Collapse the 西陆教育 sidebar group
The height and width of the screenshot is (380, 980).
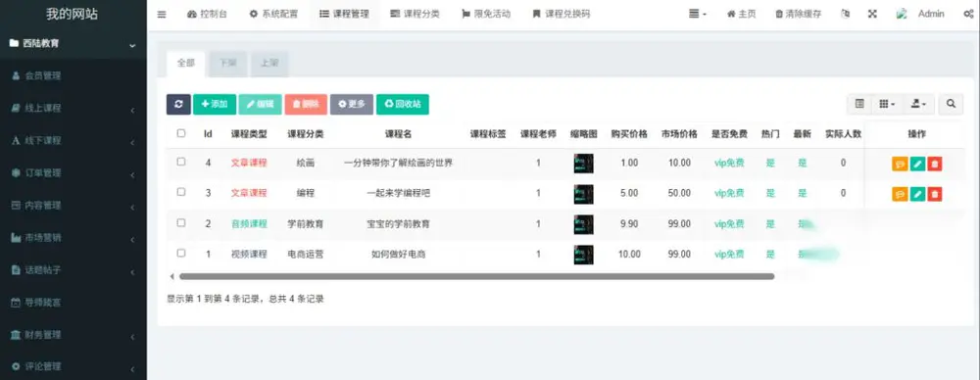(x=73, y=44)
